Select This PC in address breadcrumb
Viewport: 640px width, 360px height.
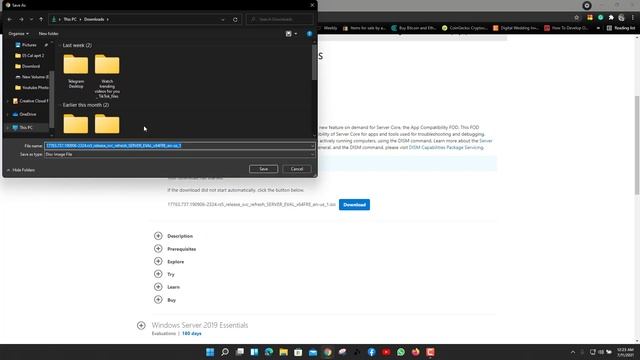[70, 19]
